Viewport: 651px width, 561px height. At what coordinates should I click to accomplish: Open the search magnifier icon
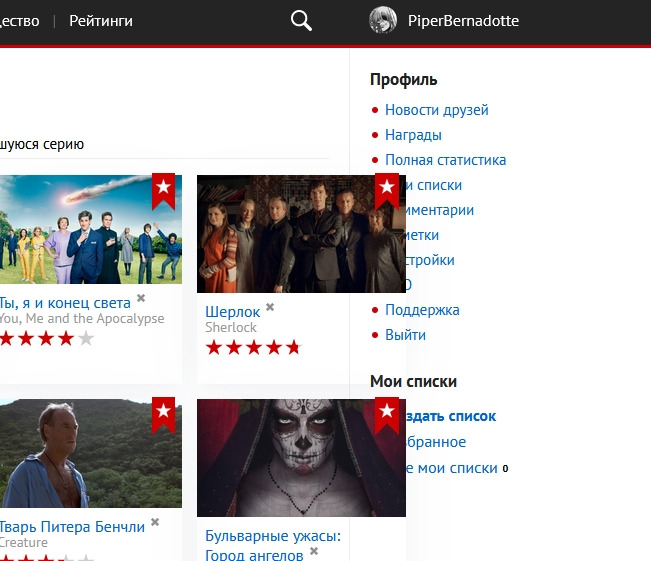coord(301,21)
